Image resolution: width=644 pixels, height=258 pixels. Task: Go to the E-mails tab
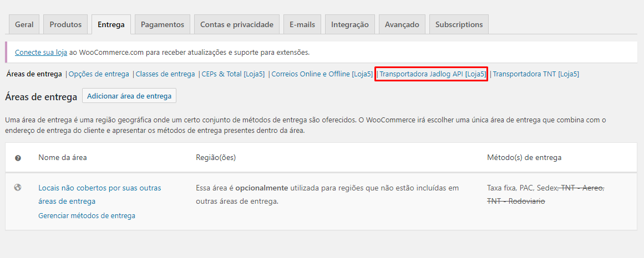point(302,24)
